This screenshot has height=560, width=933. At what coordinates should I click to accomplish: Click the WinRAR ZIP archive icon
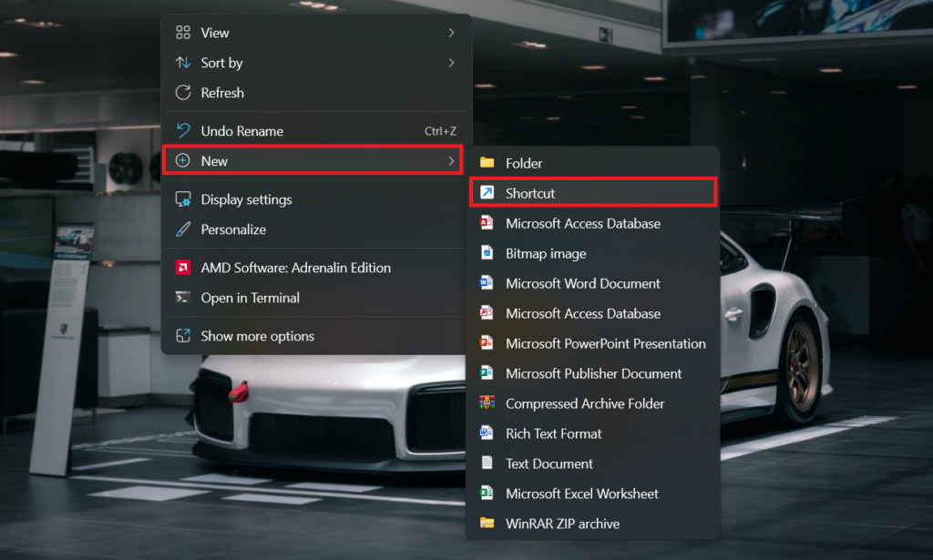(x=487, y=524)
